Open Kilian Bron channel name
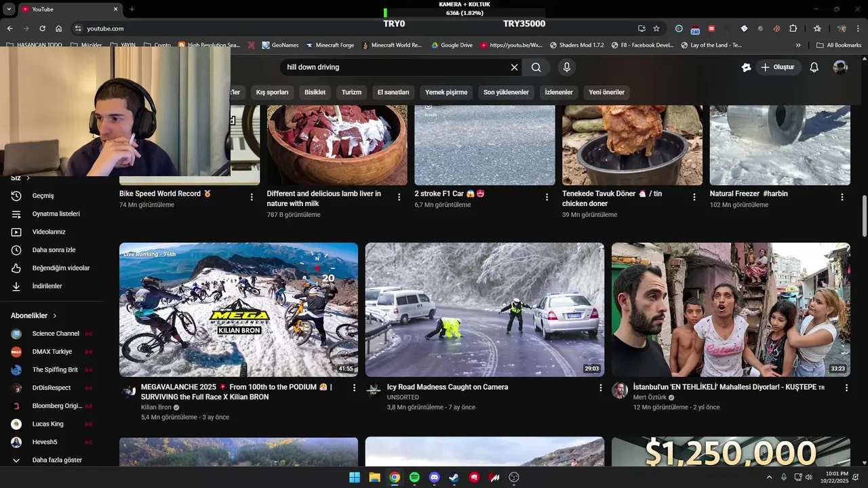Screen dimensions: 868x488 tap(156, 407)
